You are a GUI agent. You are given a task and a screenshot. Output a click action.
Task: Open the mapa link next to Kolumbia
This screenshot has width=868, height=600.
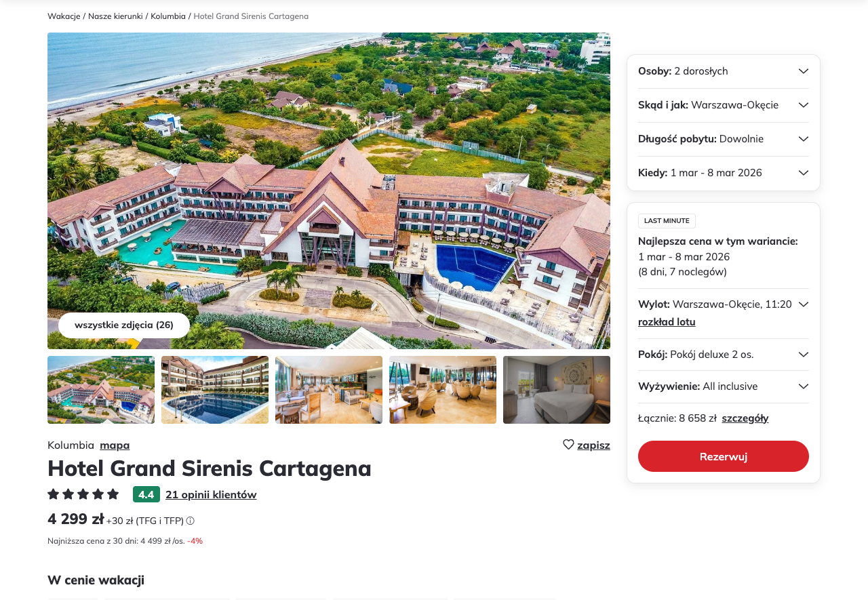115,445
